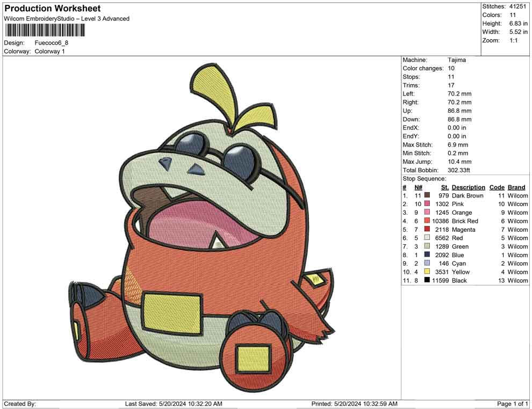Click the Cyan description text
Viewport: 532px width, 409px height.
click(x=459, y=264)
